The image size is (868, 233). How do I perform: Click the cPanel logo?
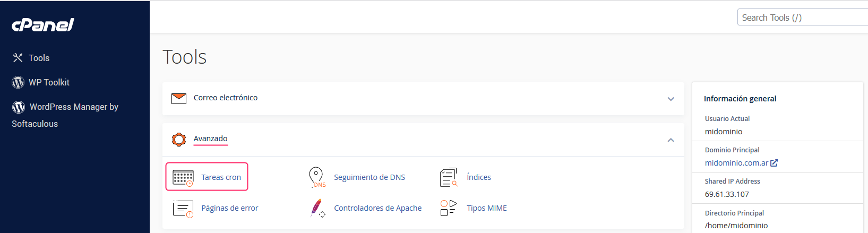click(x=43, y=25)
